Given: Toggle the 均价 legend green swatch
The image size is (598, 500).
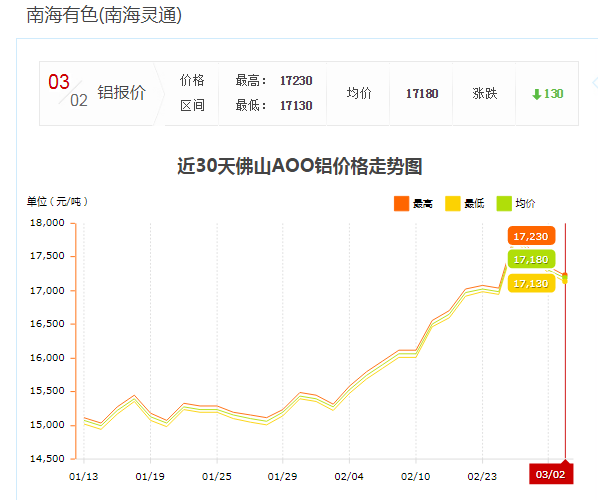Looking at the screenshot, I should pos(504,203).
